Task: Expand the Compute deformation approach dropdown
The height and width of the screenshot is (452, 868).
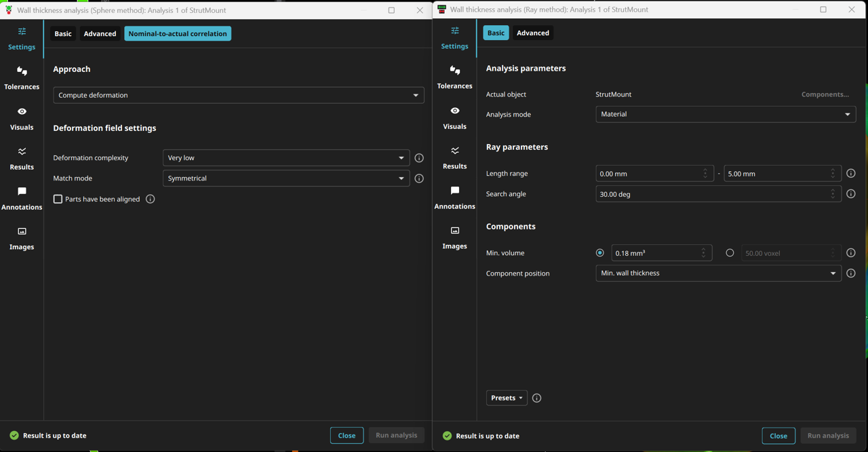Action: [x=238, y=95]
